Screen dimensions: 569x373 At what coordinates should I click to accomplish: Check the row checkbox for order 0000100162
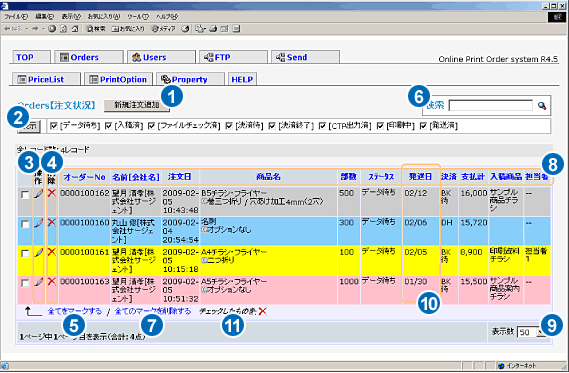(x=25, y=195)
